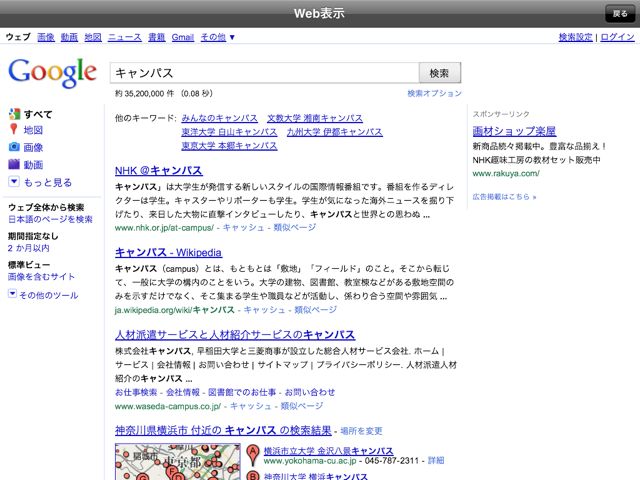Open 人材派遣サービスと人材紹介サービスのキャンパス result

tap(235, 335)
